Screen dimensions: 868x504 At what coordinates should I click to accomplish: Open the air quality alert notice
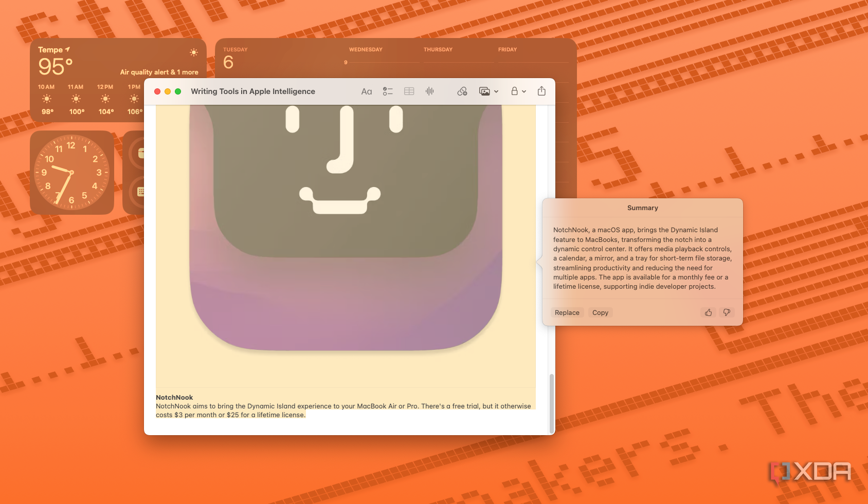(x=159, y=72)
